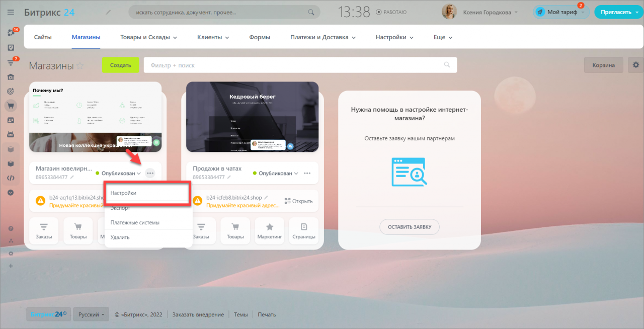Image resolution: width=644 pixels, height=329 pixels.
Task: Click the green Создать button
Action: (121, 65)
